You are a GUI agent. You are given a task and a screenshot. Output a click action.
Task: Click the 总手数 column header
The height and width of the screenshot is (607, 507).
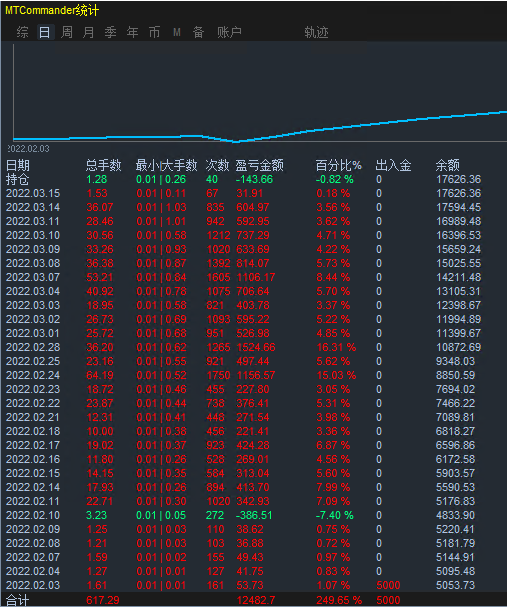tap(104, 166)
